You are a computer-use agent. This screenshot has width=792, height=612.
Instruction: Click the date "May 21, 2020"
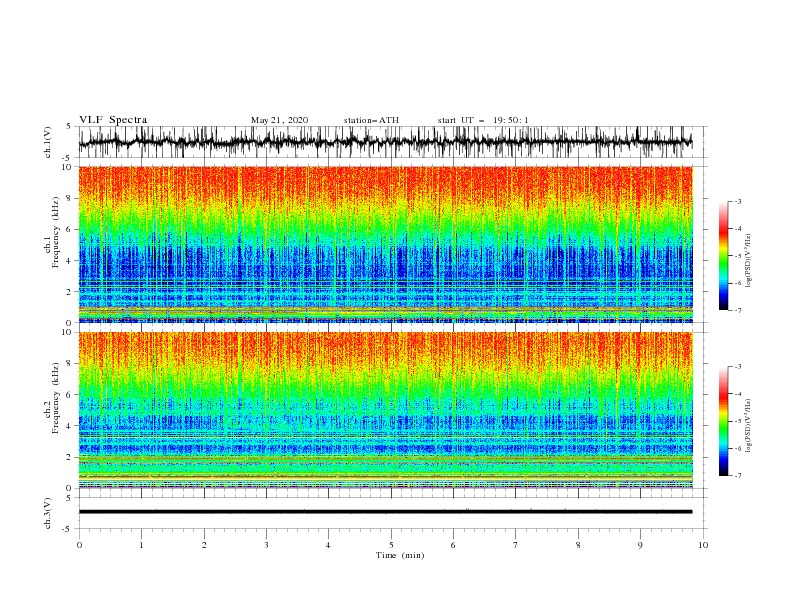(279, 120)
